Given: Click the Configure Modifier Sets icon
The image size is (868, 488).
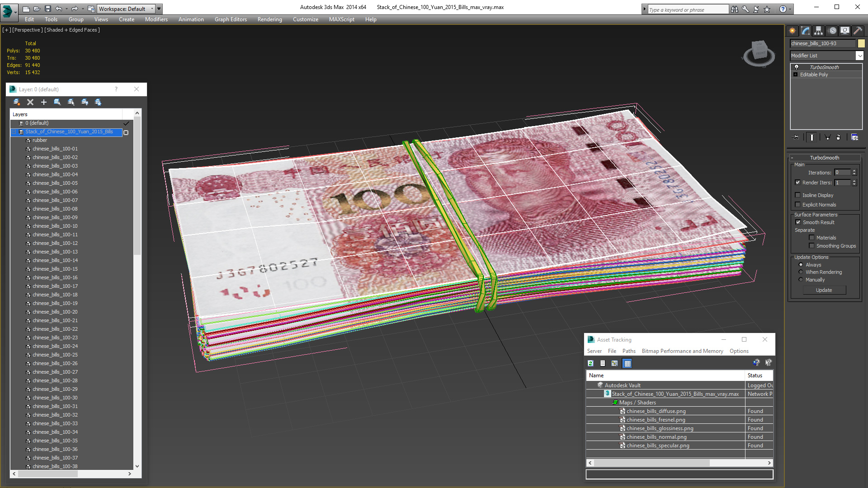Looking at the screenshot, I should (x=854, y=137).
